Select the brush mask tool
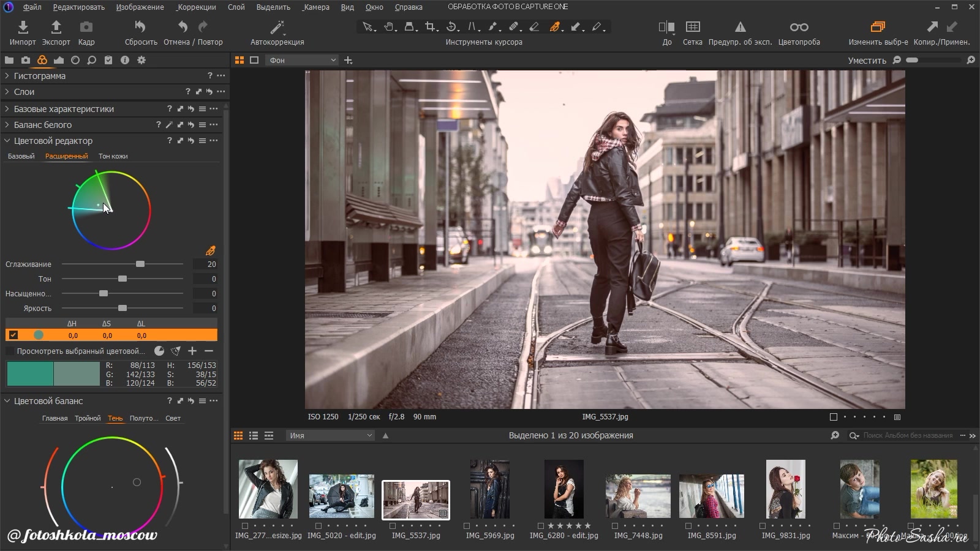Viewport: 980px width, 551px height. point(492,27)
